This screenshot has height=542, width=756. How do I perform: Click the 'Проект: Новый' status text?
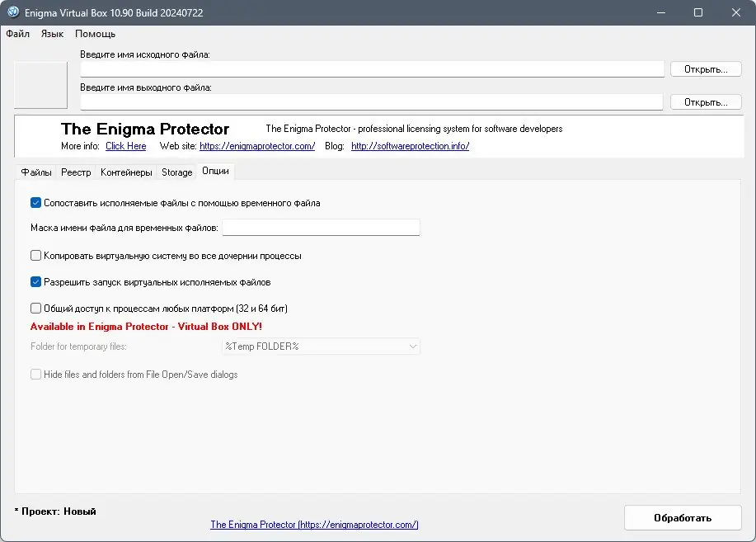[x=55, y=511]
